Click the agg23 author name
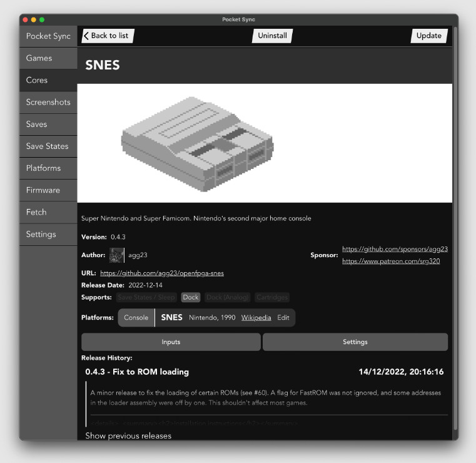Viewport: 476px width, 463px height. [x=138, y=255]
